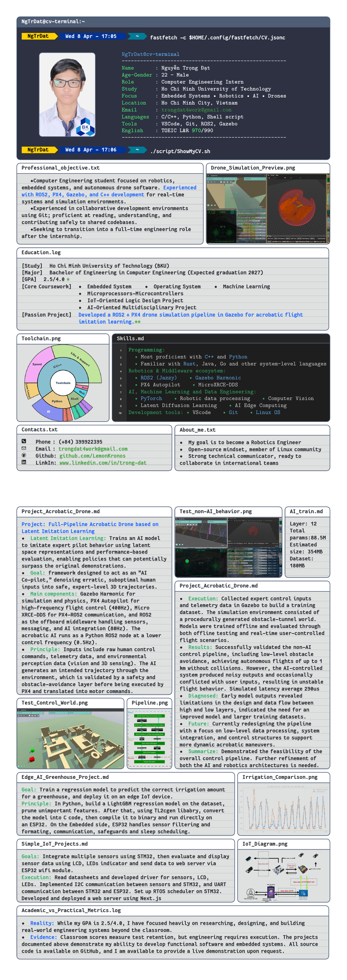The image size is (347, 980).
Task: Click the 'Wed 8 Apr – 17:05' prompt segment
Action: (x=91, y=37)
